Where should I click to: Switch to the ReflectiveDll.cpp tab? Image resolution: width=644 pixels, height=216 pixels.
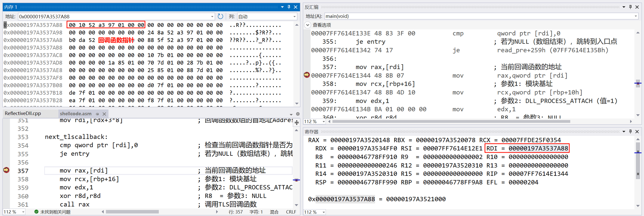[x=23, y=114]
